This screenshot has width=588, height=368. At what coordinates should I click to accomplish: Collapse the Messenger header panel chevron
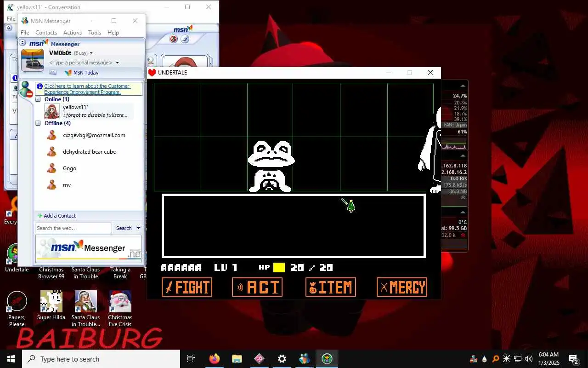tap(23, 43)
